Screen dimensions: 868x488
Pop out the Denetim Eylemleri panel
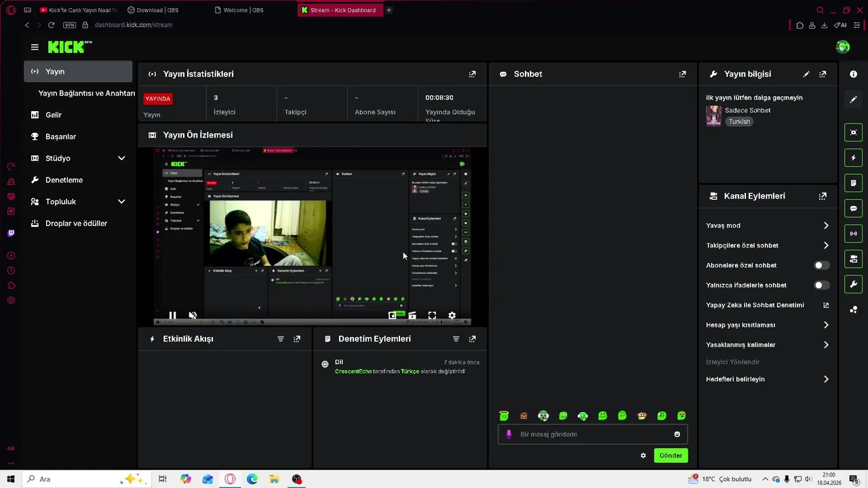pyautogui.click(x=473, y=339)
